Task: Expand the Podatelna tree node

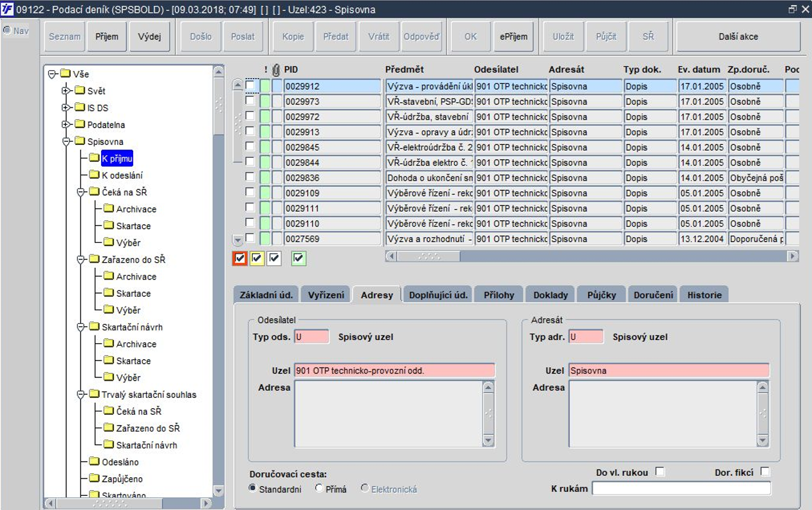Action: (66, 124)
